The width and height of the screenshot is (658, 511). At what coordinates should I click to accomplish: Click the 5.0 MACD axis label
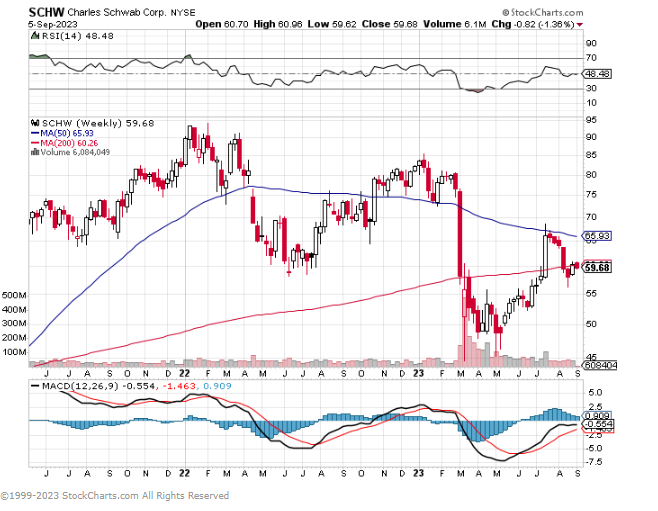595,393
